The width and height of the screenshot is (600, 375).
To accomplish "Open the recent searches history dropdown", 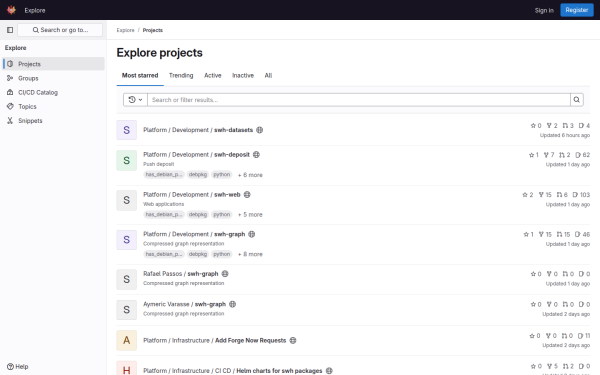I will click(135, 100).
